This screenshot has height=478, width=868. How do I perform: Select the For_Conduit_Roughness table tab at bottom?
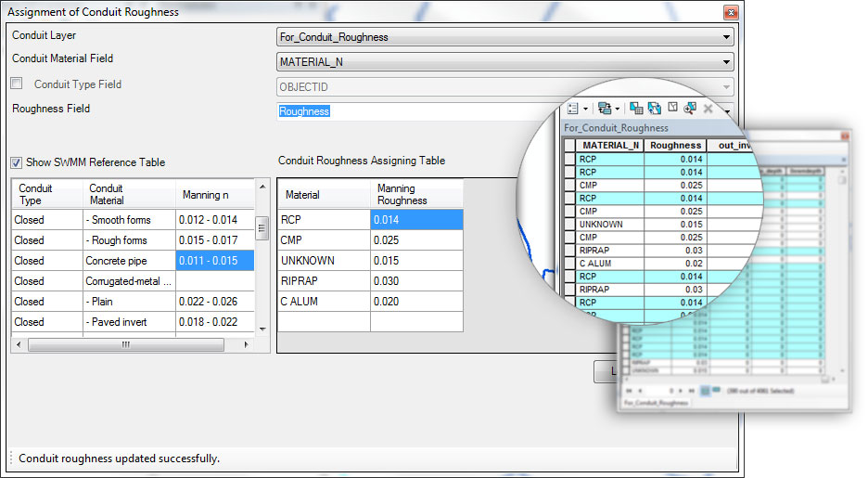(x=657, y=403)
